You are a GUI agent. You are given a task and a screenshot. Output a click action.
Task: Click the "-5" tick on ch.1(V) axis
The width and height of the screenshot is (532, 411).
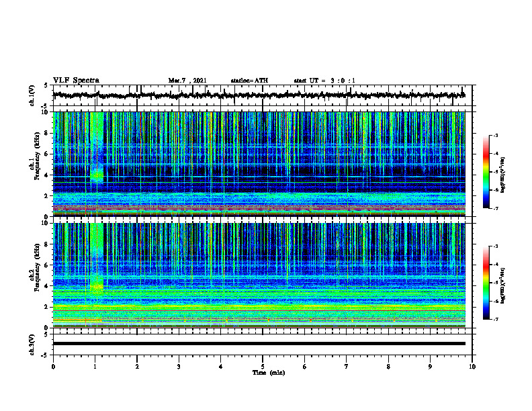click(44, 106)
